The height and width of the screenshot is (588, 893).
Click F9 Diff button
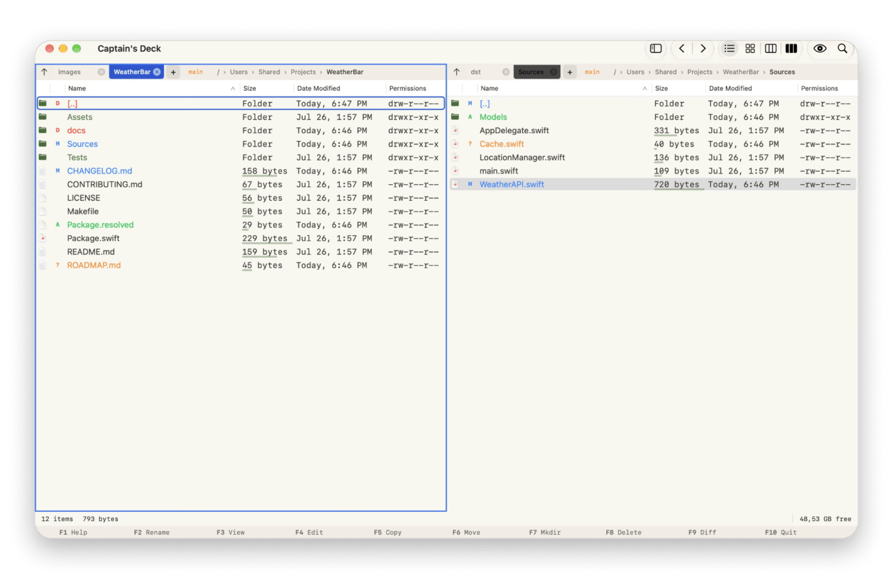coord(702,533)
